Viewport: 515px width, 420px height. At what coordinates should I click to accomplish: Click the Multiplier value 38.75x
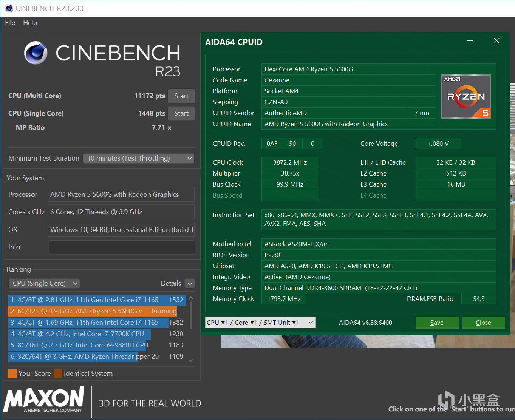click(x=290, y=173)
